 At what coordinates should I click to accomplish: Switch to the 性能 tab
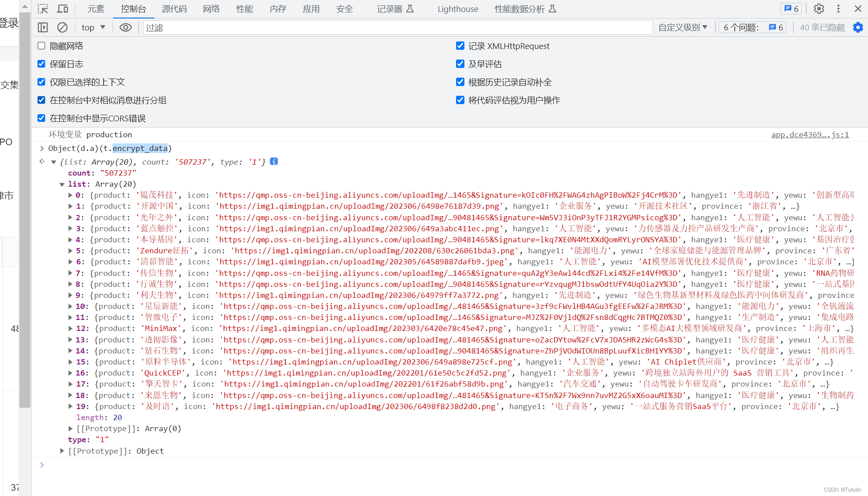coord(244,9)
